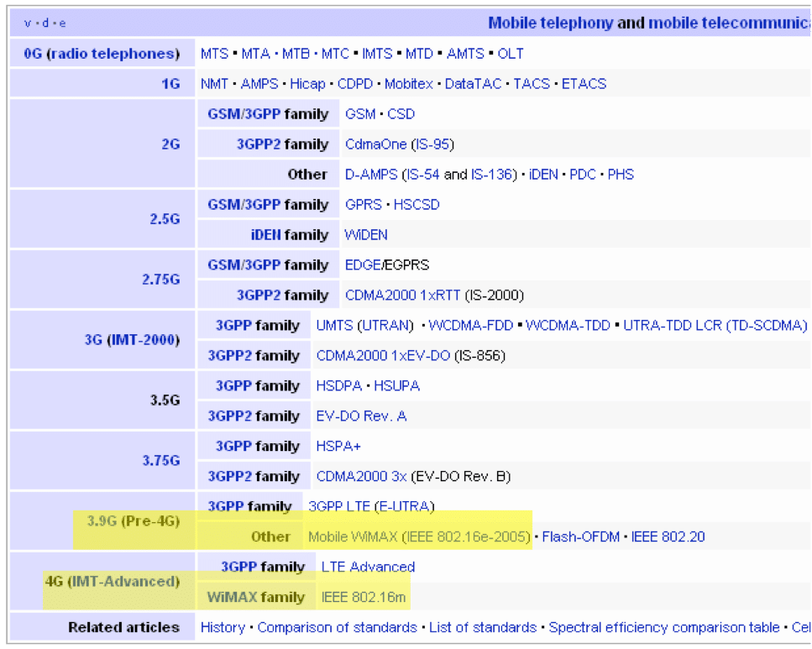
Task: Open the 1G generation link
Action: (170, 83)
